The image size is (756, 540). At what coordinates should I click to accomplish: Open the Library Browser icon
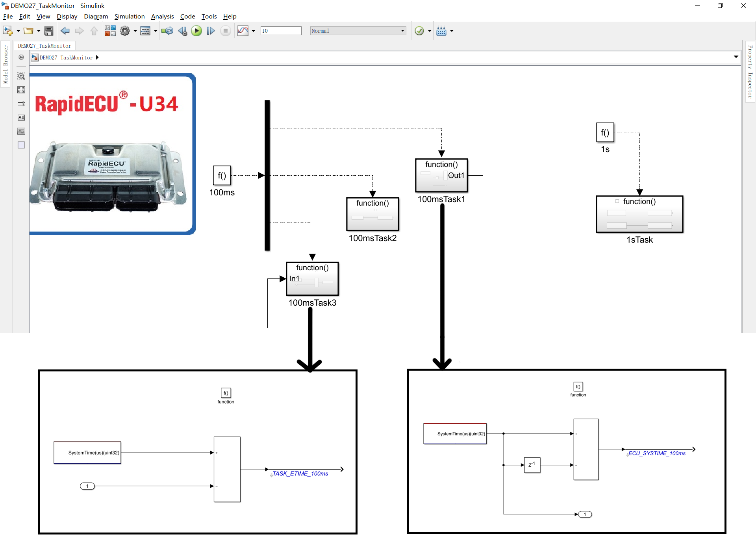click(110, 31)
